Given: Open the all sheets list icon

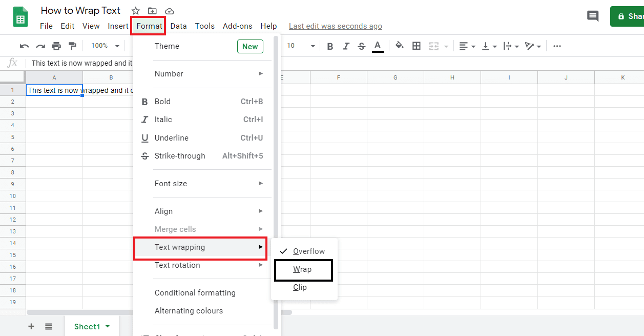Looking at the screenshot, I should pyautogui.click(x=49, y=326).
